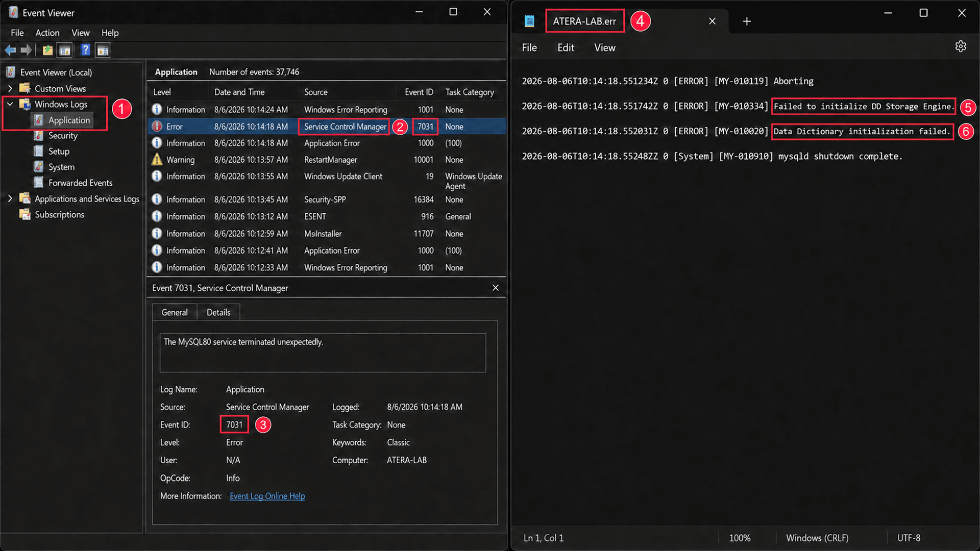
Task: Click the Setup log icon in the tree
Action: coord(38,152)
